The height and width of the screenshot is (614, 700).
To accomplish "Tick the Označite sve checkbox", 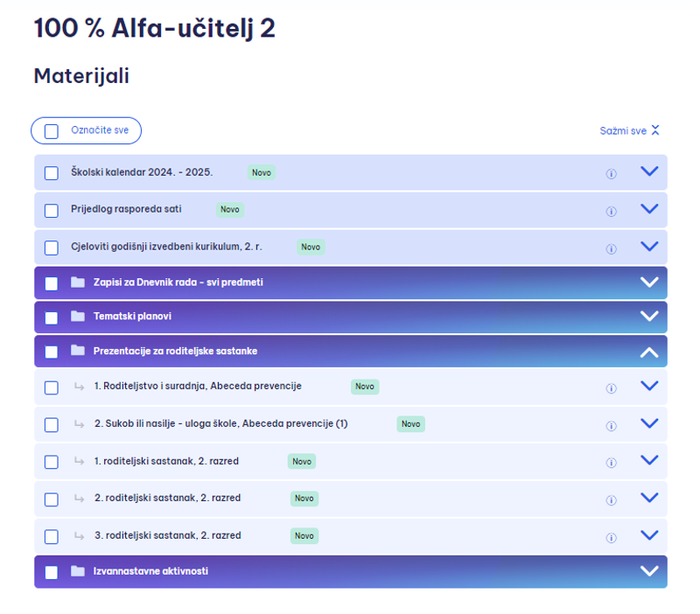I will click(x=52, y=131).
